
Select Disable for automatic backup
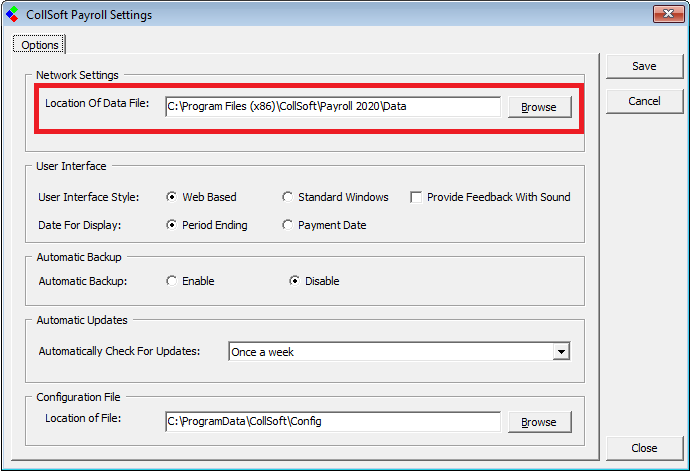click(314, 281)
